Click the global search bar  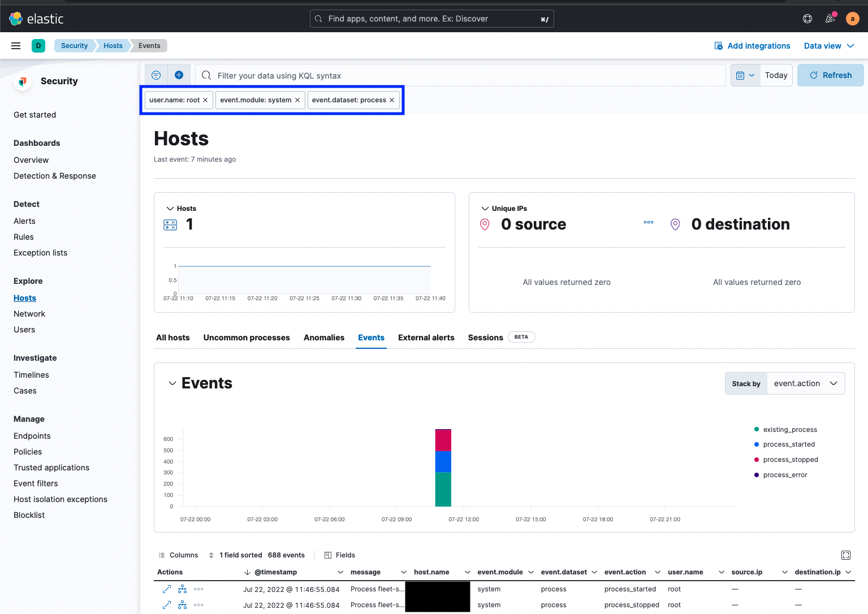pos(432,19)
